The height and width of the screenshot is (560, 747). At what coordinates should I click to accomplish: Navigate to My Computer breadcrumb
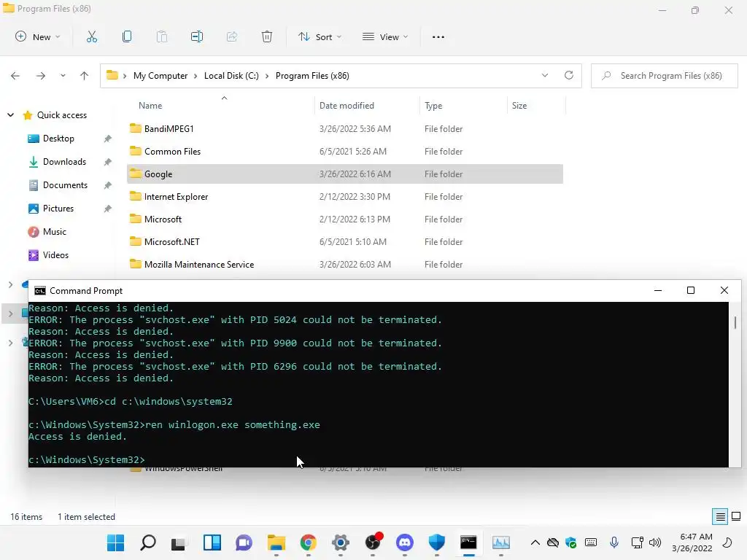click(x=160, y=76)
